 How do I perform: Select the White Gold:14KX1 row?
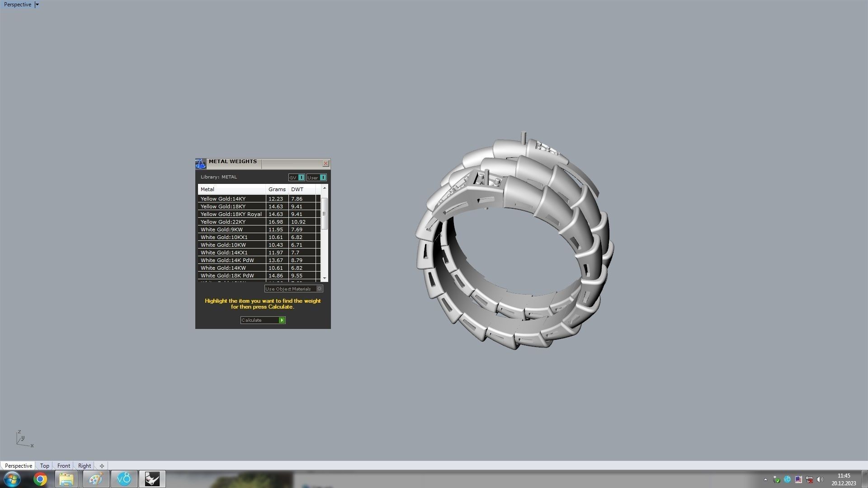pyautogui.click(x=259, y=253)
